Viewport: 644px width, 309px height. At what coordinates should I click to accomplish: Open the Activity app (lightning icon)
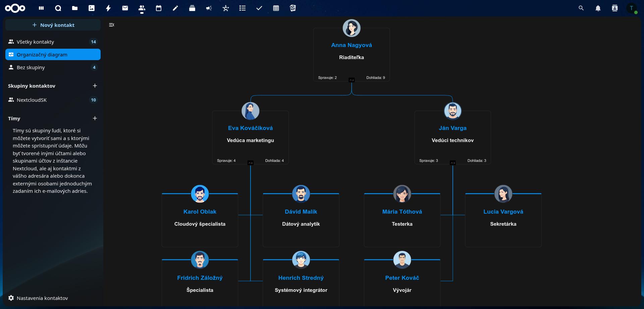(x=108, y=8)
